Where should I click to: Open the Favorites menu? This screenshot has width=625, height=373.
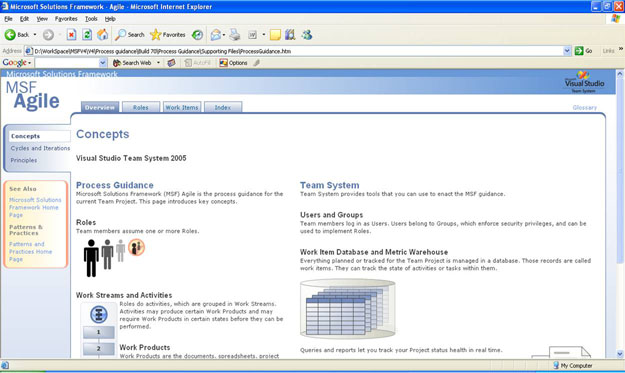click(x=66, y=19)
